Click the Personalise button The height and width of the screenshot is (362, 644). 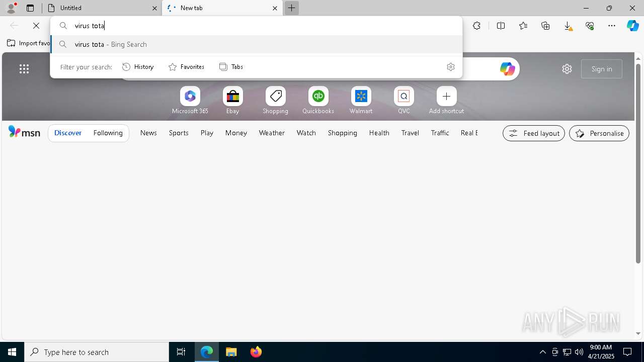point(599,133)
